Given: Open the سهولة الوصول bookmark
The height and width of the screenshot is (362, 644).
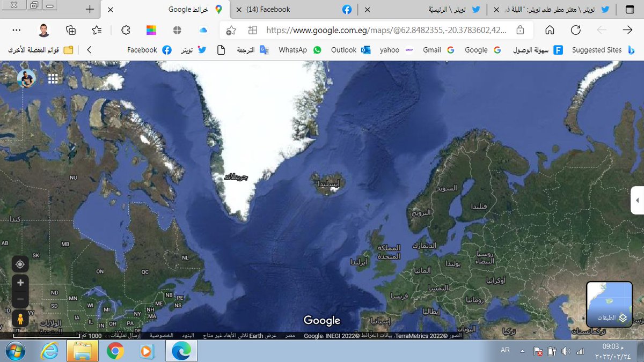Looking at the screenshot, I should pos(538,50).
